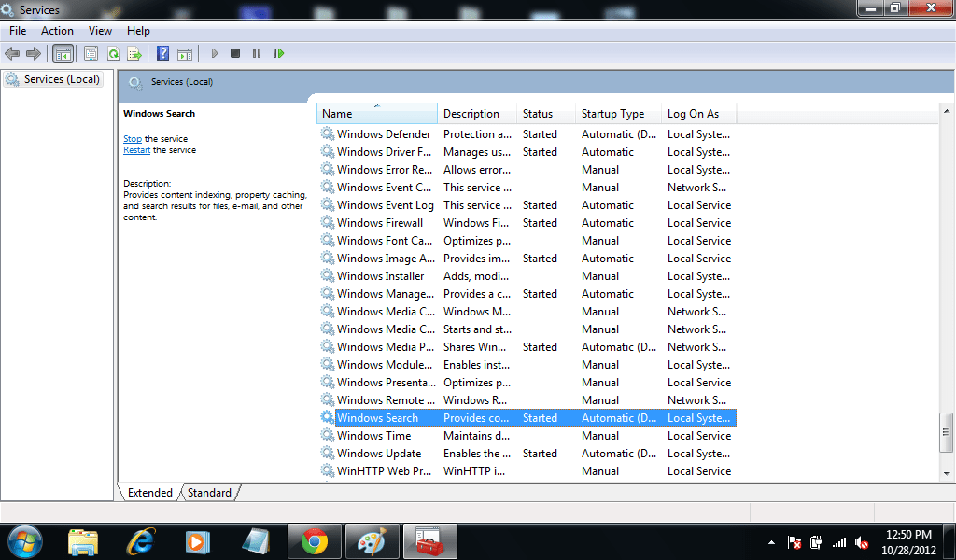The width and height of the screenshot is (956, 560).
Task: Click the Pause Service icon
Action: (x=257, y=53)
